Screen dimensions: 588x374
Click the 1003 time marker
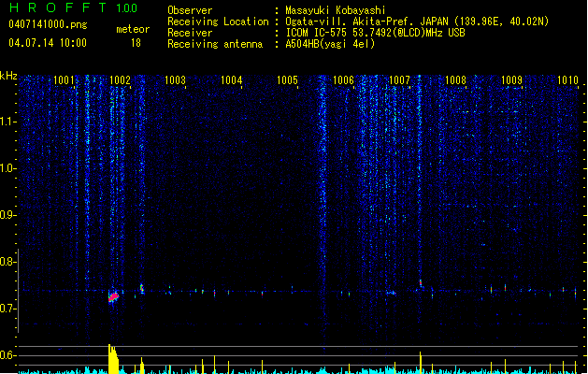coord(176,80)
